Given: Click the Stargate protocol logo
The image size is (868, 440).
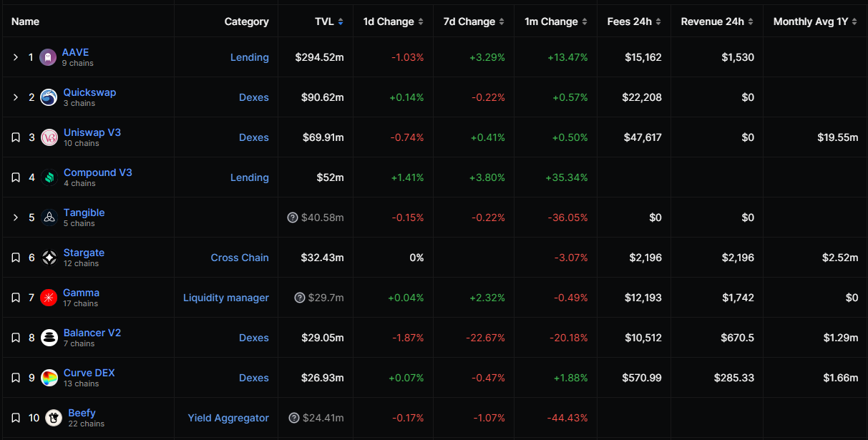Looking at the screenshot, I should click(x=49, y=258).
